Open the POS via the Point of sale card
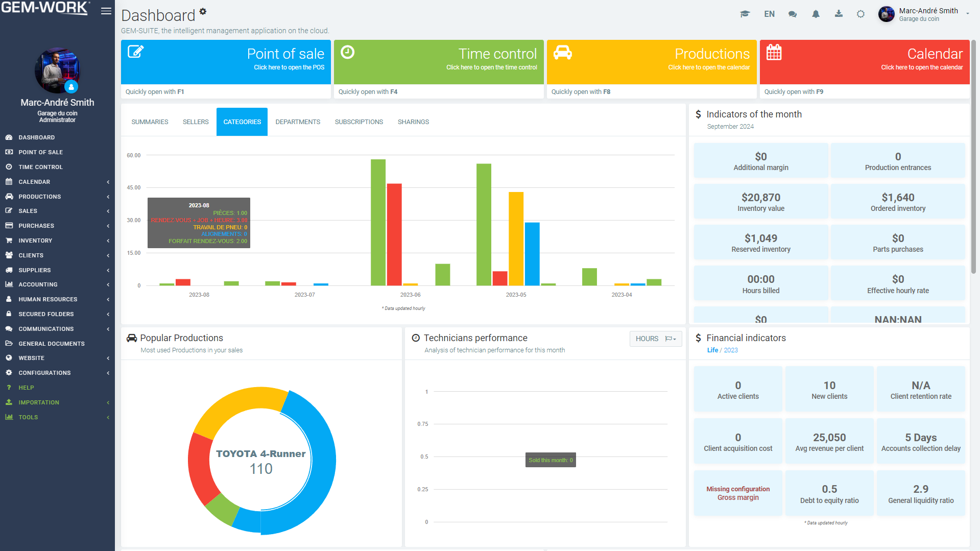980x551 pixels. [x=226, y=62]
